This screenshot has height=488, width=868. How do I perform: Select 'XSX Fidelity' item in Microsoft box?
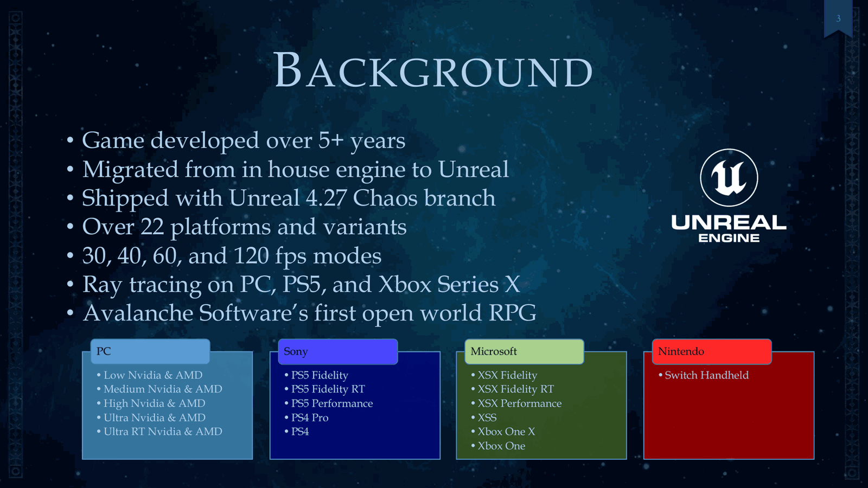point(507,375)
